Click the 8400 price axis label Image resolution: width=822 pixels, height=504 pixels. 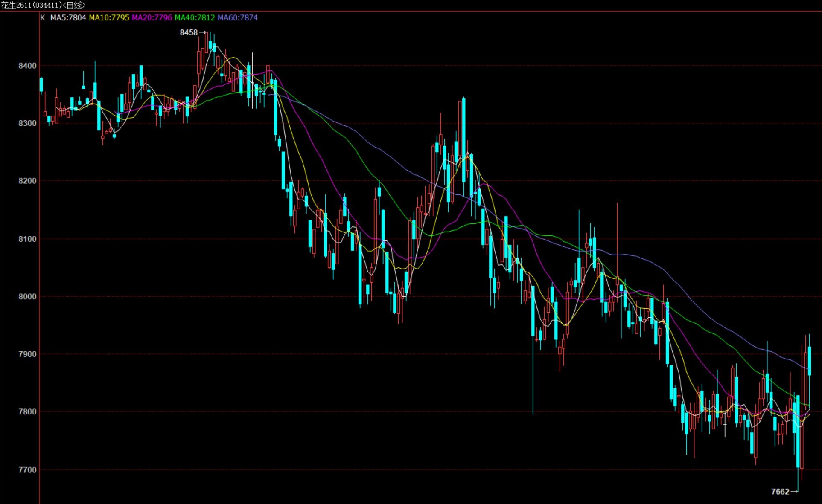pos(27,66)
